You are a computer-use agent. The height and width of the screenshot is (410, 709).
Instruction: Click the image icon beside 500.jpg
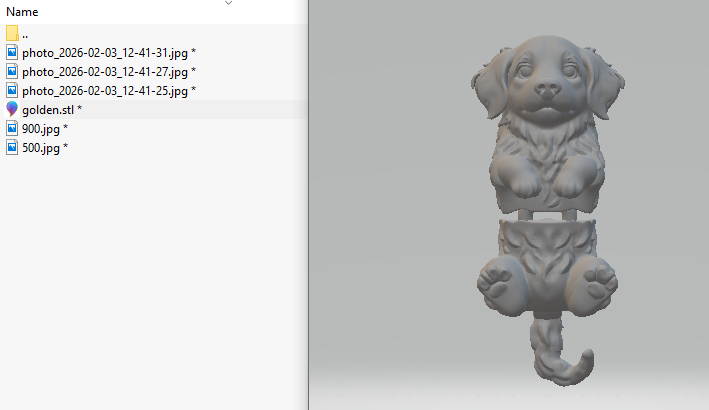pos(12,147)
